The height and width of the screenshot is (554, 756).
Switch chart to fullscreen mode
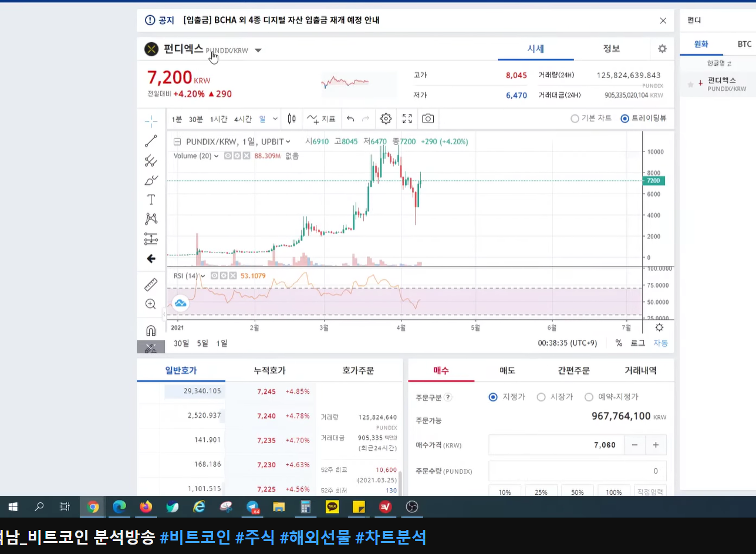pos(407,119)
